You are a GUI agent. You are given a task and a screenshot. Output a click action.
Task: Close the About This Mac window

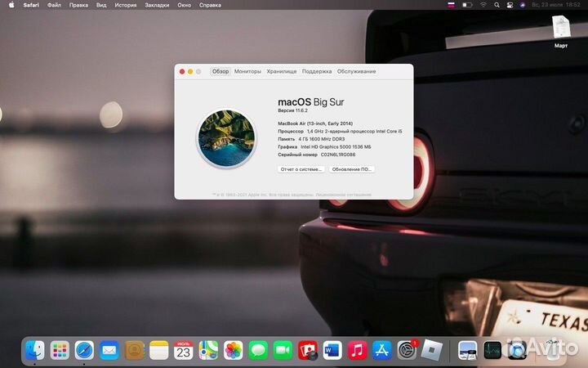click(x=182, y=71)
